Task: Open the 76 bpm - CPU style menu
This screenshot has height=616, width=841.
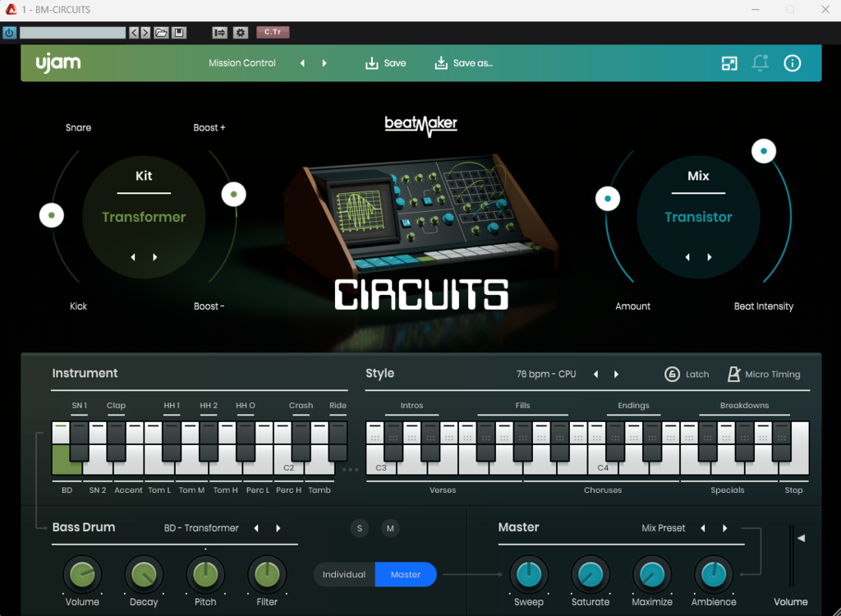Action: tap(546, 374)
